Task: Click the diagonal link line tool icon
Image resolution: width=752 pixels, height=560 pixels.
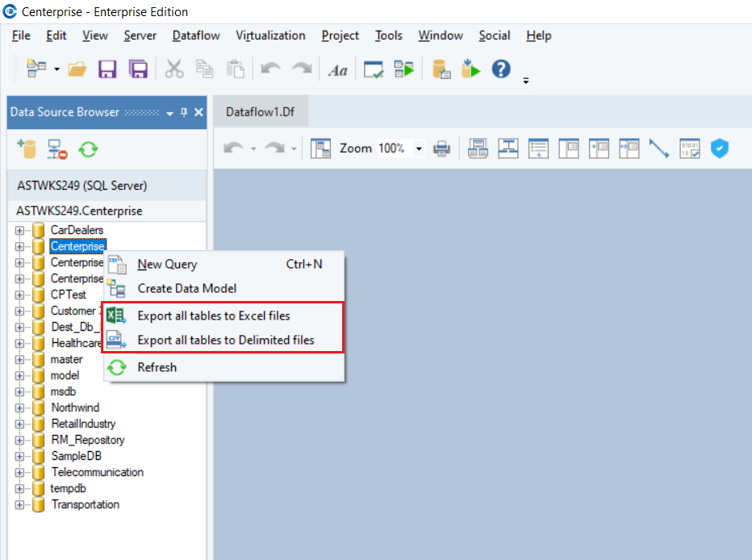Action: pos(659,148)
